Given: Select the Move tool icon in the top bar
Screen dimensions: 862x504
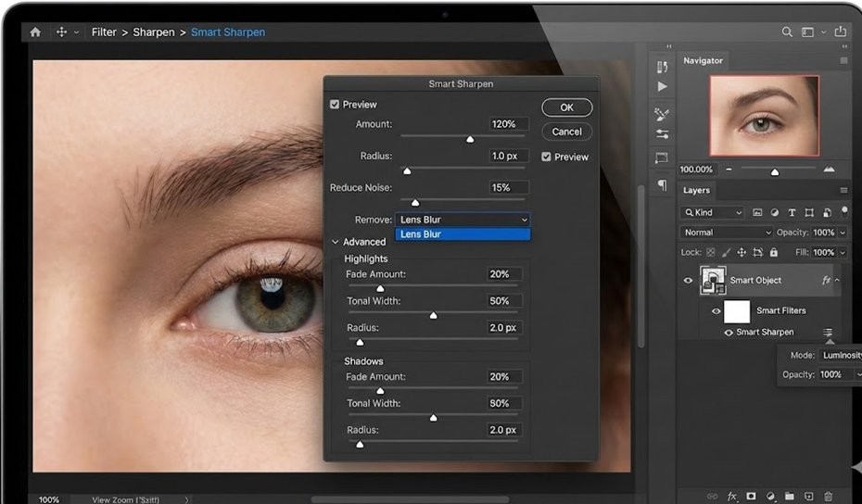Looking at the screenshot, I should pyautogui.click(x=61, y=32).
